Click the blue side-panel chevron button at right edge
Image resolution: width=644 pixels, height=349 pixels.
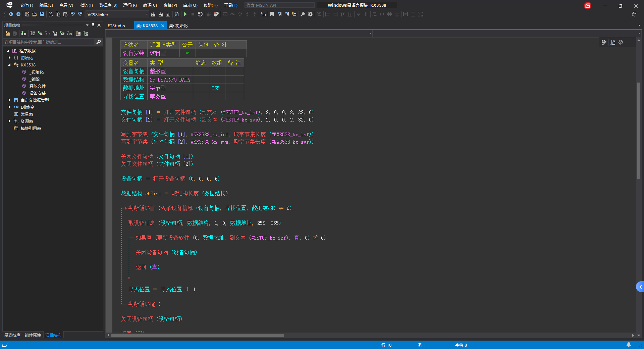point(640,287)
